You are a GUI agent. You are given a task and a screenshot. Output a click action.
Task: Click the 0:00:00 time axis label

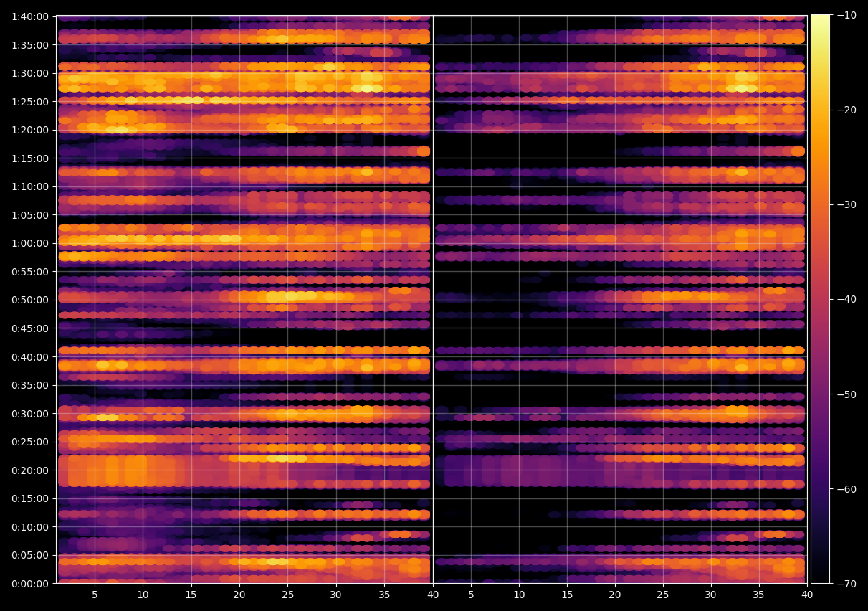tap(30, 583)
